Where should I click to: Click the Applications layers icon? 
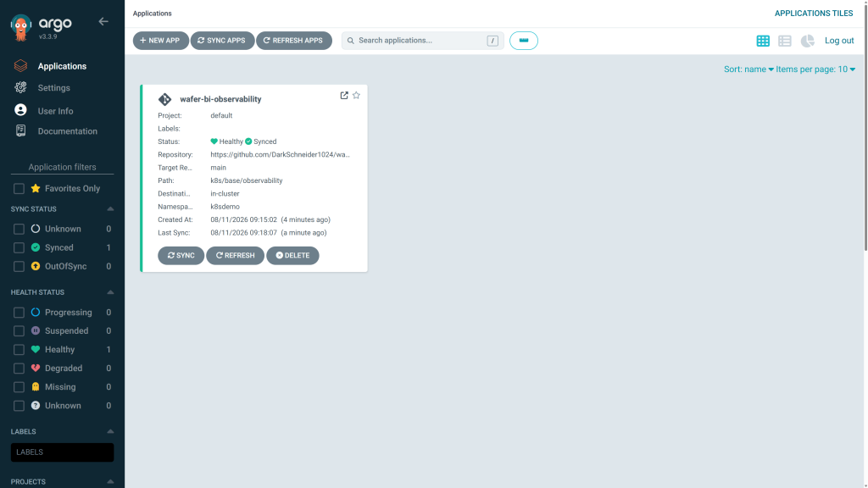tap(20, 66)
